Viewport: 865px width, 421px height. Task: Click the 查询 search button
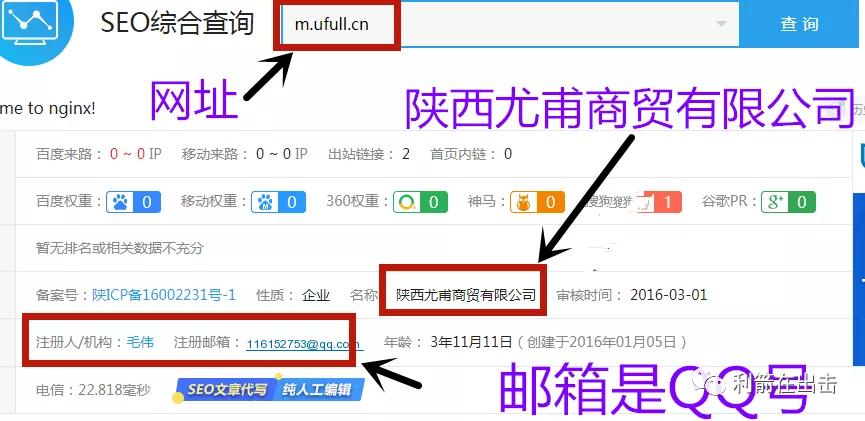(x=799, y=24)
